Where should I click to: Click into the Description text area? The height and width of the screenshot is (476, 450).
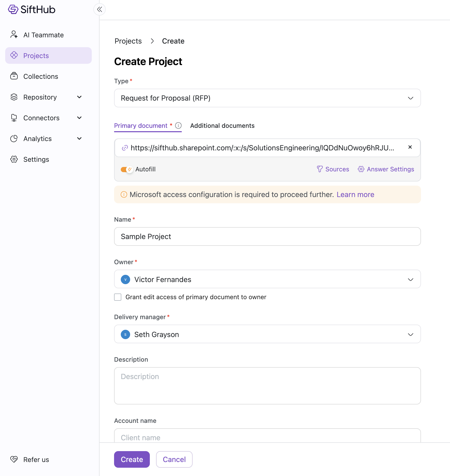[x=267, y=386]
